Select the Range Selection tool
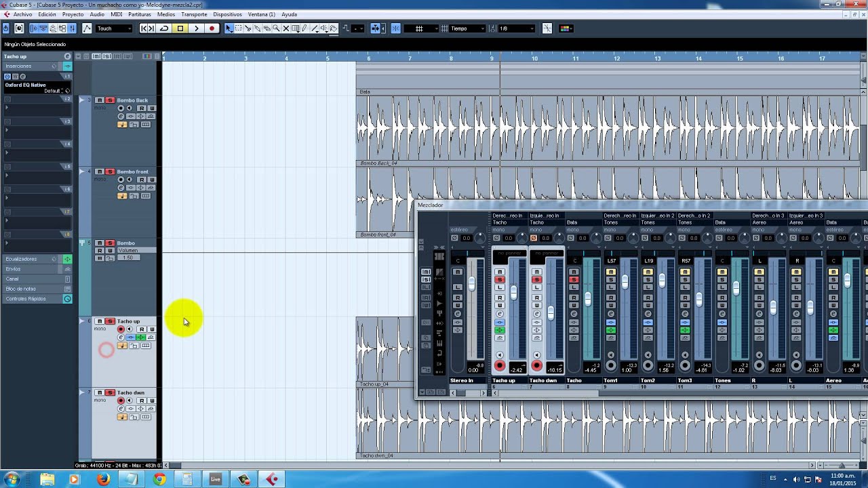Image resolution: width=868 pixels, height=488 pixels. 239,28
